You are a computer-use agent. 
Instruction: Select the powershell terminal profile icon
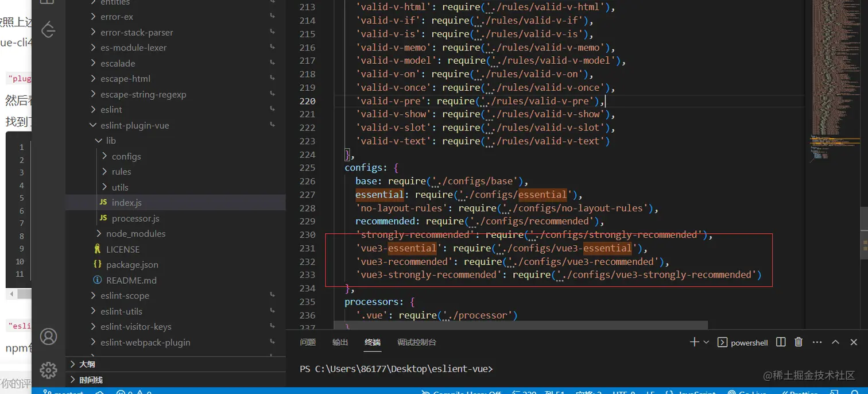click(x=723, y=342)
